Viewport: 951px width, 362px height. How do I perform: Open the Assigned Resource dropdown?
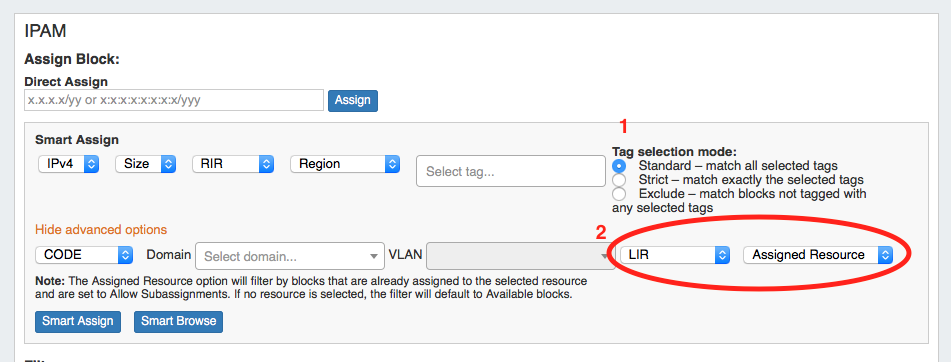click(818, 255)
